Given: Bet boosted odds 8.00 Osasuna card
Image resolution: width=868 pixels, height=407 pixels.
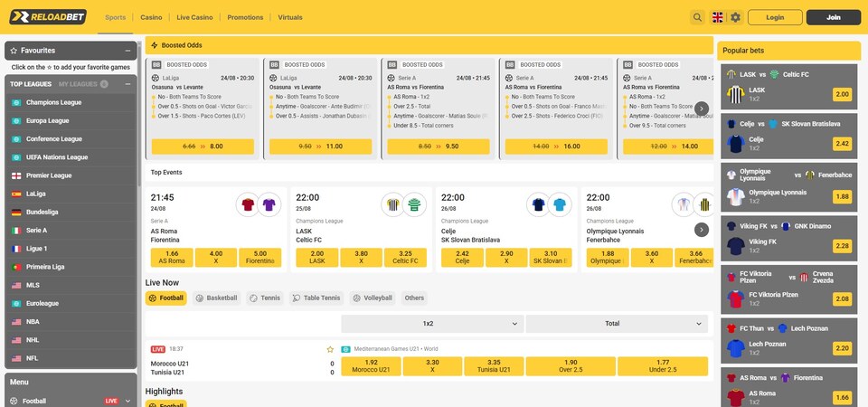Looking at the screenshot, I should tap(203, 147).
